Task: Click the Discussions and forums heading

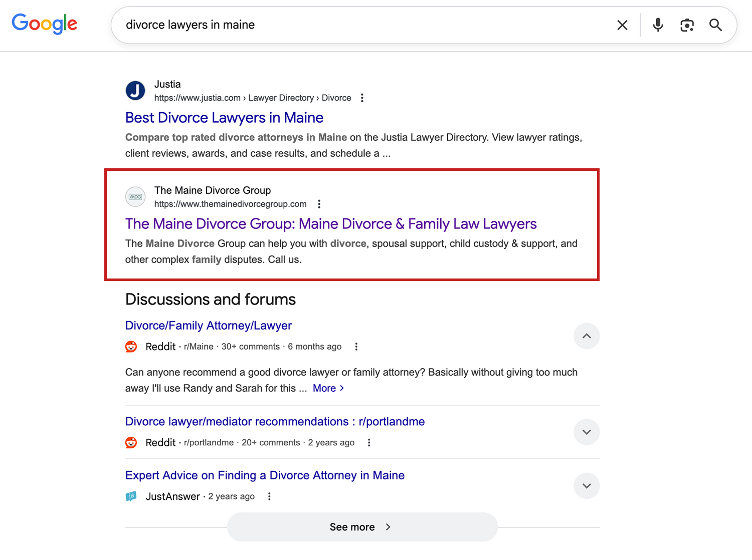Action: click(211, 300)
